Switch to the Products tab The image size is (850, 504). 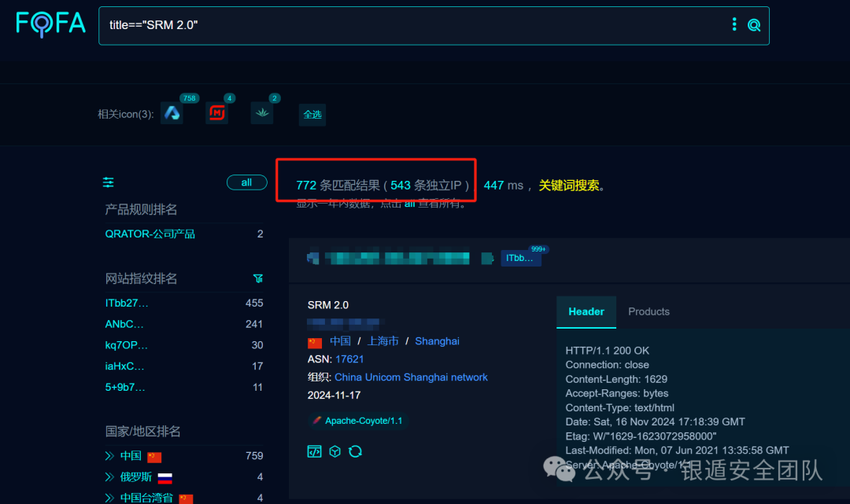tap(649, 312)
